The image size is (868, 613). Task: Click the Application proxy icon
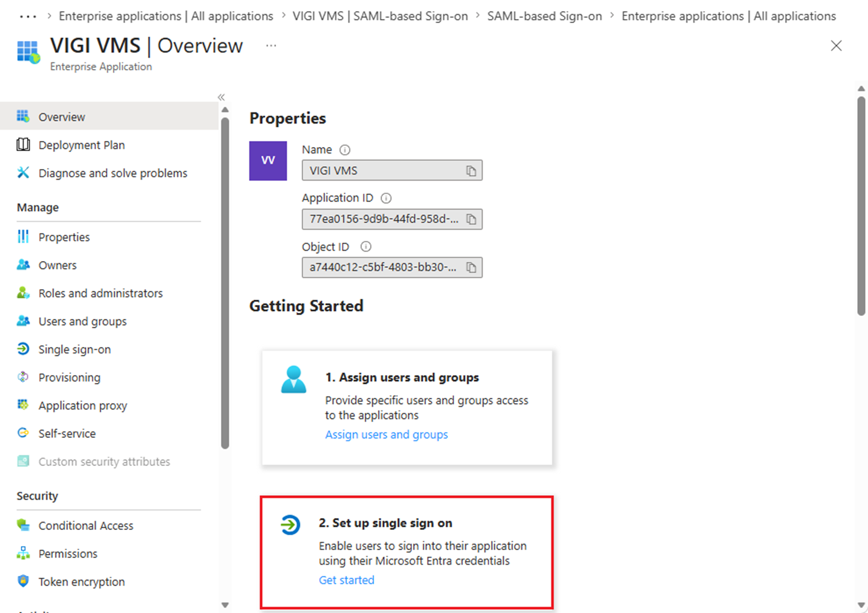tap(23, 405)
